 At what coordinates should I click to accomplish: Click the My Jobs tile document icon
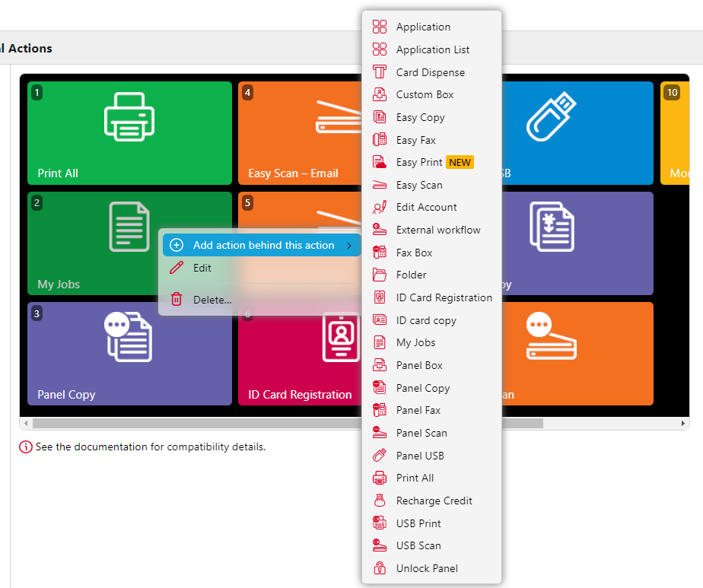coord(129,226)
